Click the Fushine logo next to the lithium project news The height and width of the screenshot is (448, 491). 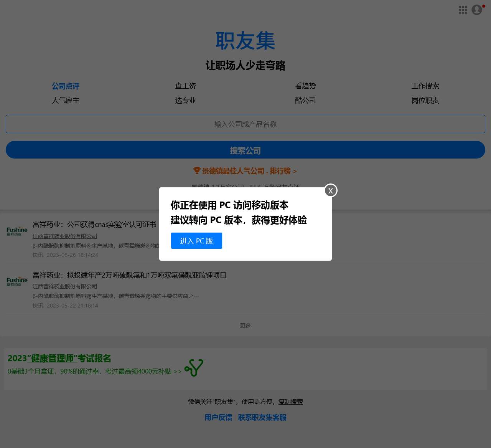[16, 281]
